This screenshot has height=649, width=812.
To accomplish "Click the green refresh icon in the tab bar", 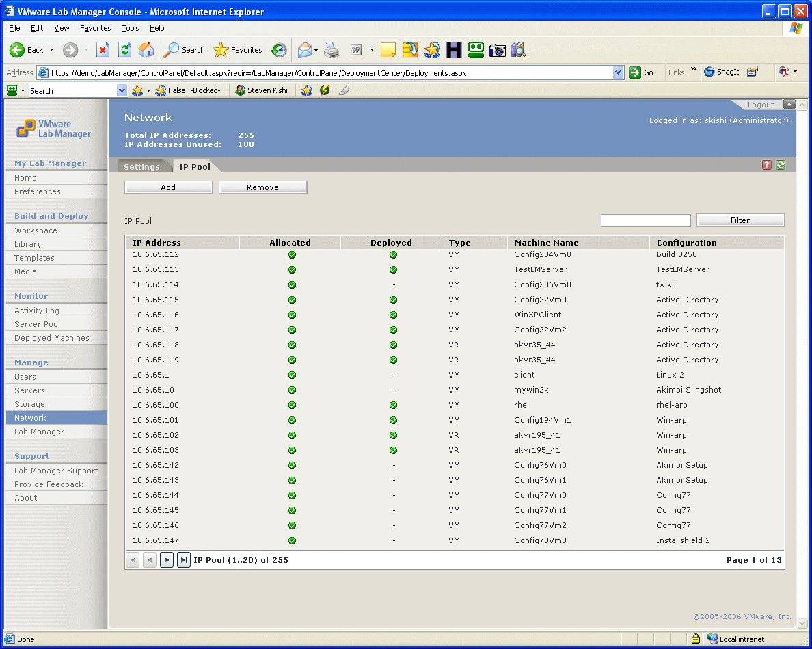I will pos(781,165).
